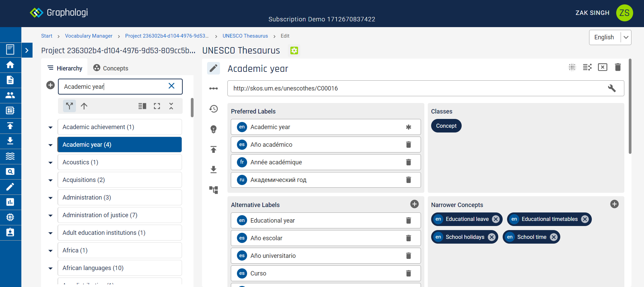Screen dimensions: 644x287
Task: Expand the sidebar with chevron arrow
Action: (x=27, y=50)
